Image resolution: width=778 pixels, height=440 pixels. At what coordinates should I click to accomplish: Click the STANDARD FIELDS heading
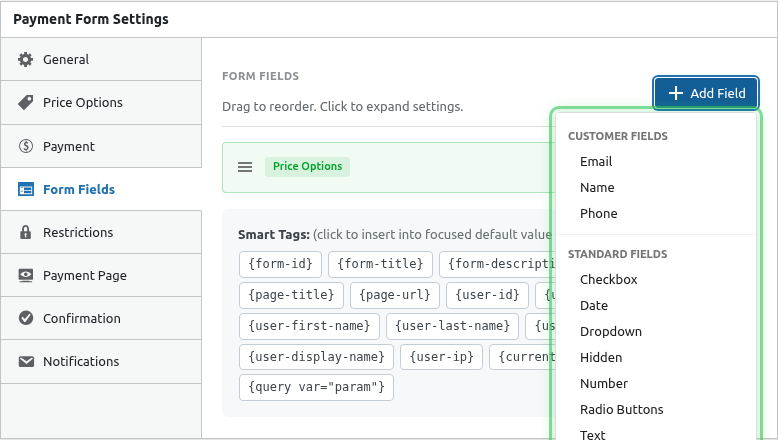pos(618,254)
